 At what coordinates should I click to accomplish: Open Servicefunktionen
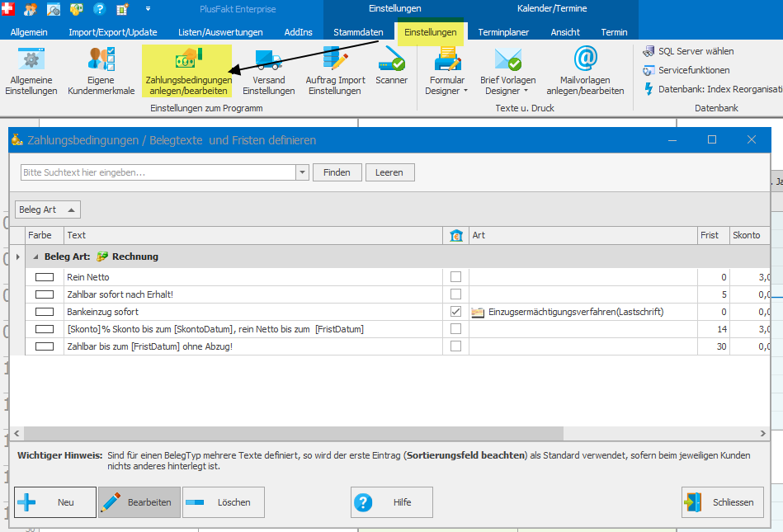point(686,70)
